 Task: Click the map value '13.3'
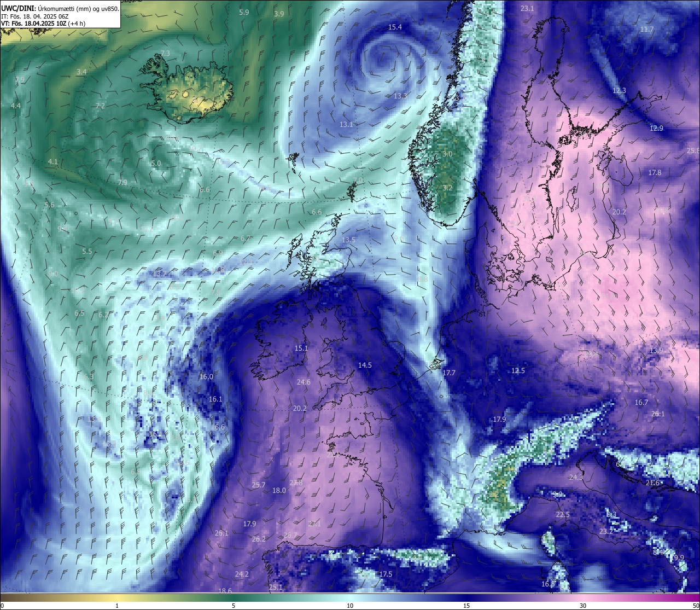click(400, 96)
